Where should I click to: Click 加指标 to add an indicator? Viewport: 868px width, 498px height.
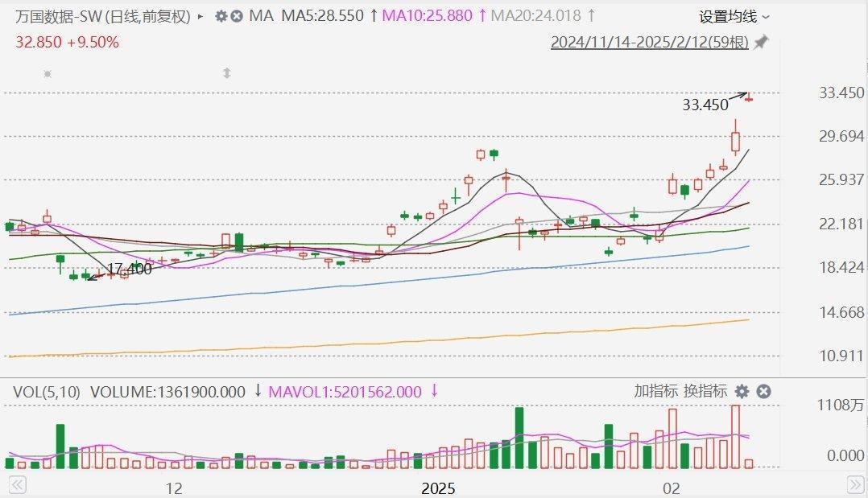coord(656,392)
